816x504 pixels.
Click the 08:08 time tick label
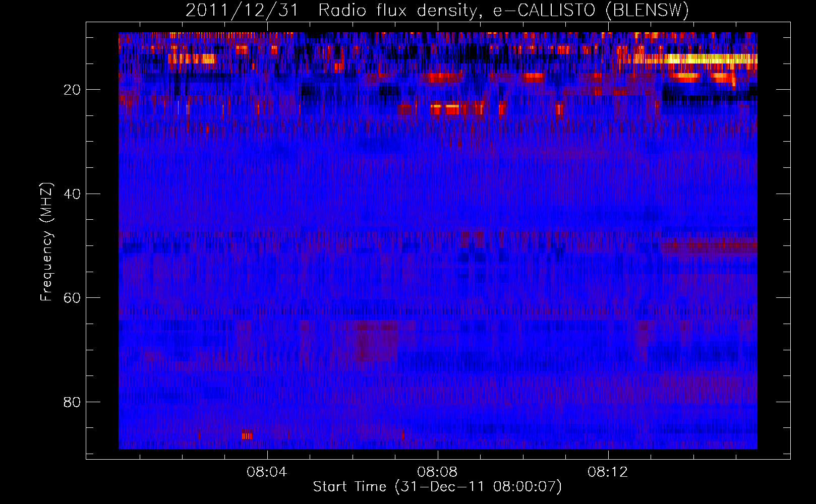[x=437, y=472]
